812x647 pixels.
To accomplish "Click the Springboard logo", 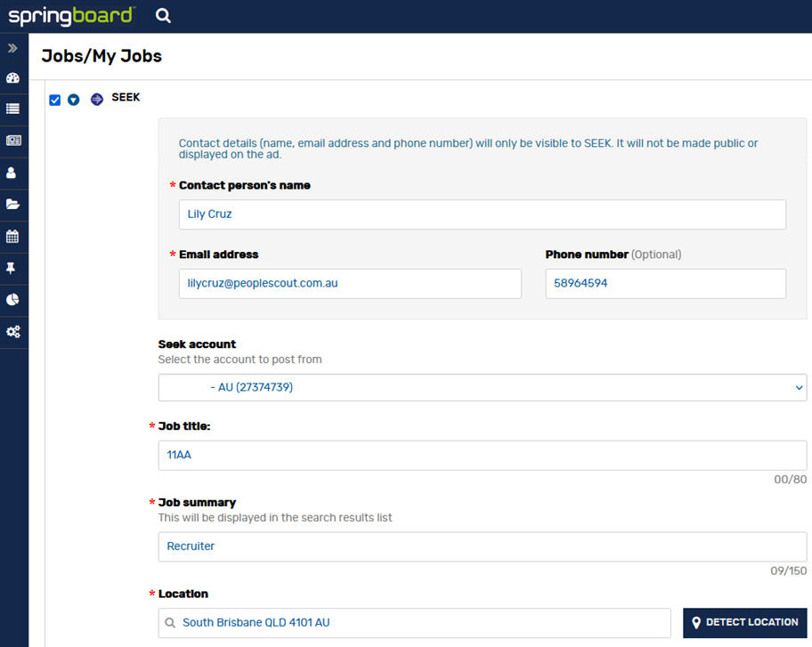I will 71,16.
